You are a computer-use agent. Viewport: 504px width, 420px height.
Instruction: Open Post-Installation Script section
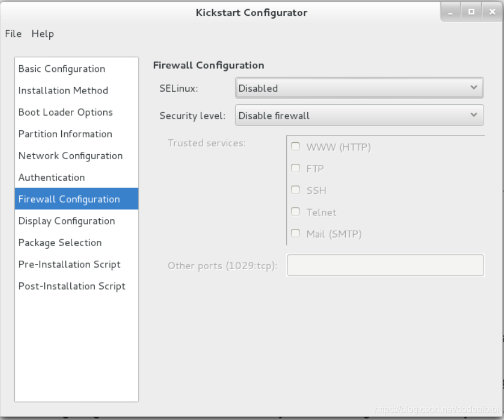pos(77,286)
